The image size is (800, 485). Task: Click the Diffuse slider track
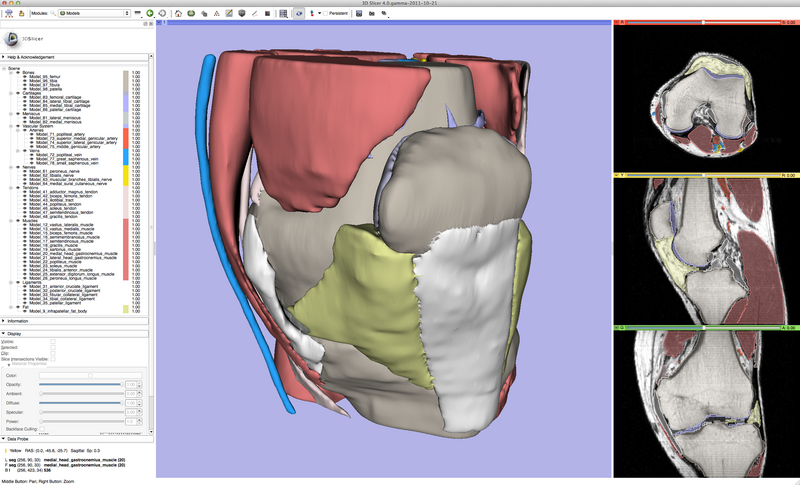[81, 403]
